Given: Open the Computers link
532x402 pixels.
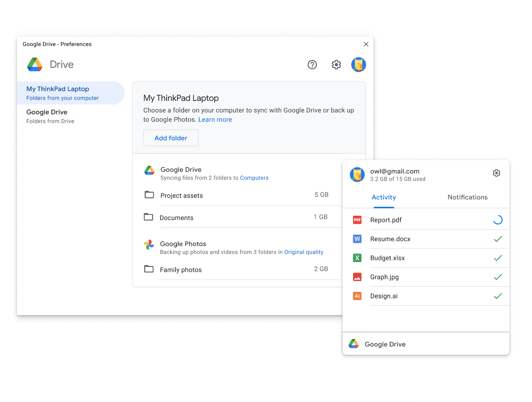Looking at the screenshot, I should pyautogui.click(x=254, y=178).
